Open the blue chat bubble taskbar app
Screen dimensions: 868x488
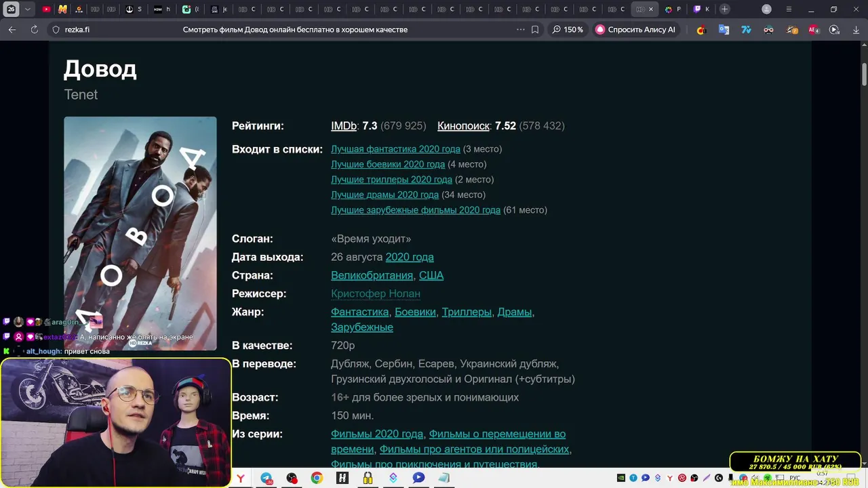[x=418, y=478]
